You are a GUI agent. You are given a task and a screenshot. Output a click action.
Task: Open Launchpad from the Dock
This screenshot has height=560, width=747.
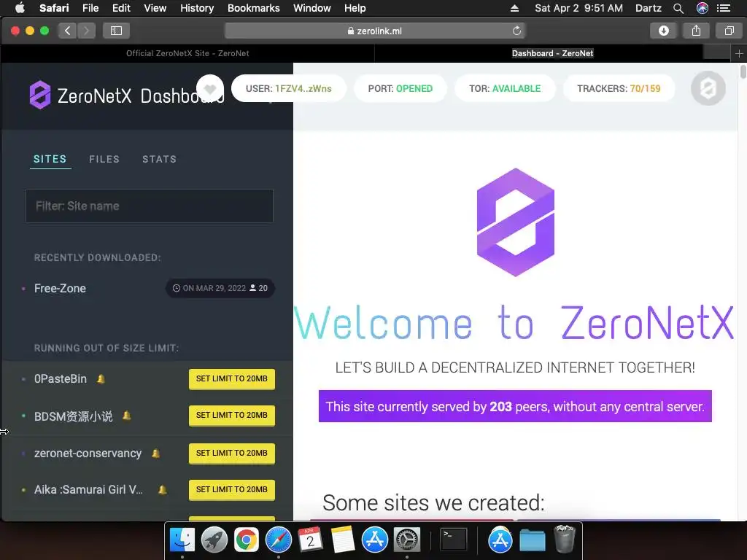214,540
